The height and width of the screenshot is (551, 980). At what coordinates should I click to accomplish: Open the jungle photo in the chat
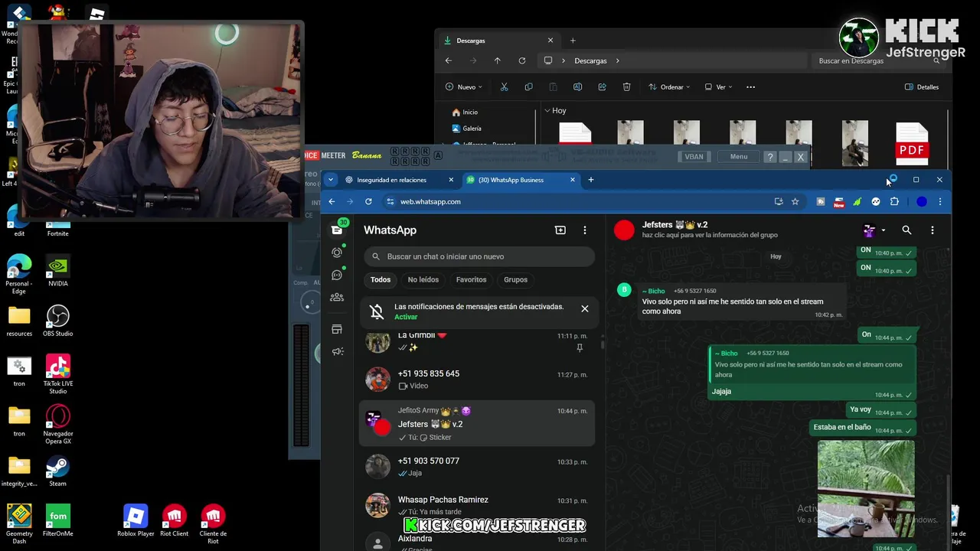(x=866, y=489)
